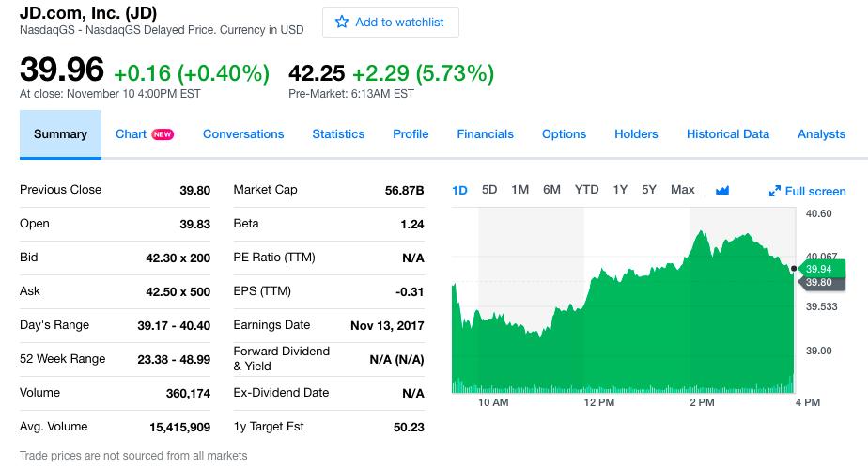Screen dimensions: 868x469
Task: Open the chart type icon
Action: [722, 190]
